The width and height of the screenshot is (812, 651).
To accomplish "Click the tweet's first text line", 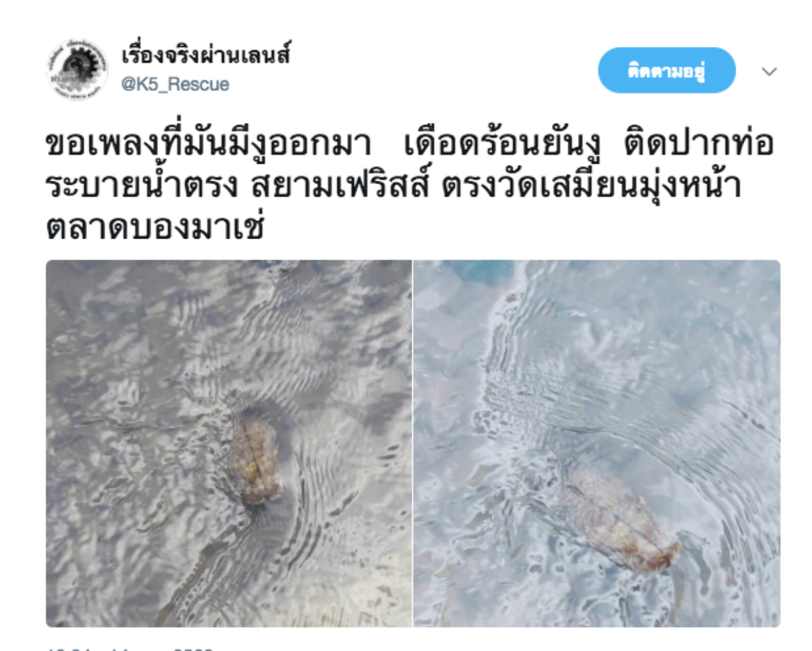I will [x=410, y=143].
